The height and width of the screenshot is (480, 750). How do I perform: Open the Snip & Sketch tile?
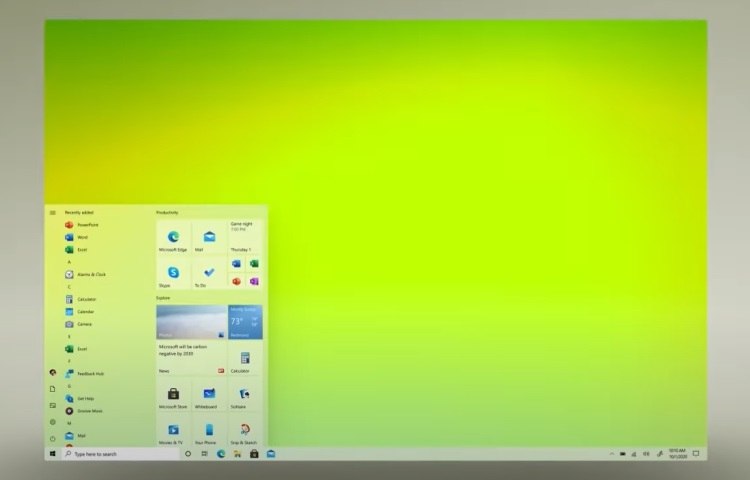[x=245, y=430]
